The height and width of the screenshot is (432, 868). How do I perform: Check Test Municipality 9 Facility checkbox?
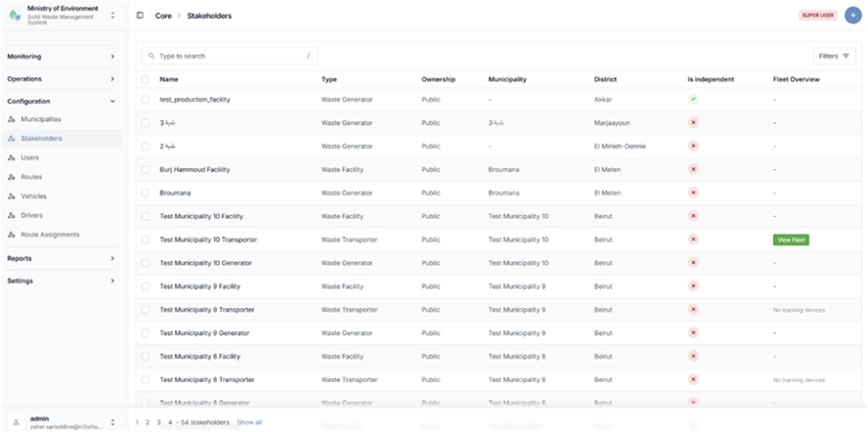point(145,286)
